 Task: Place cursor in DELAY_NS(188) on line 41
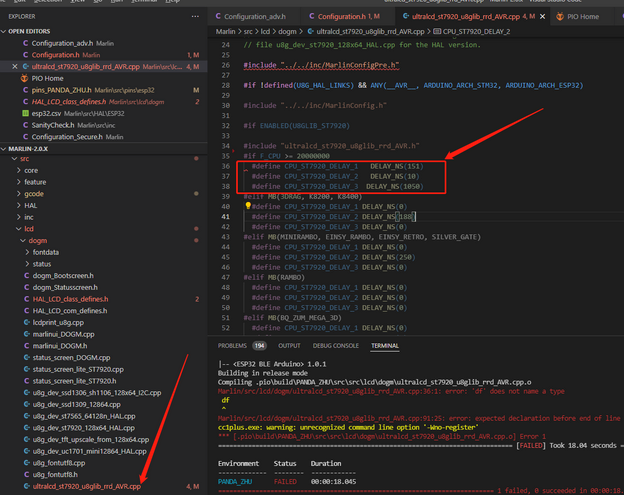pyautogui.click(x=388, y=216)
